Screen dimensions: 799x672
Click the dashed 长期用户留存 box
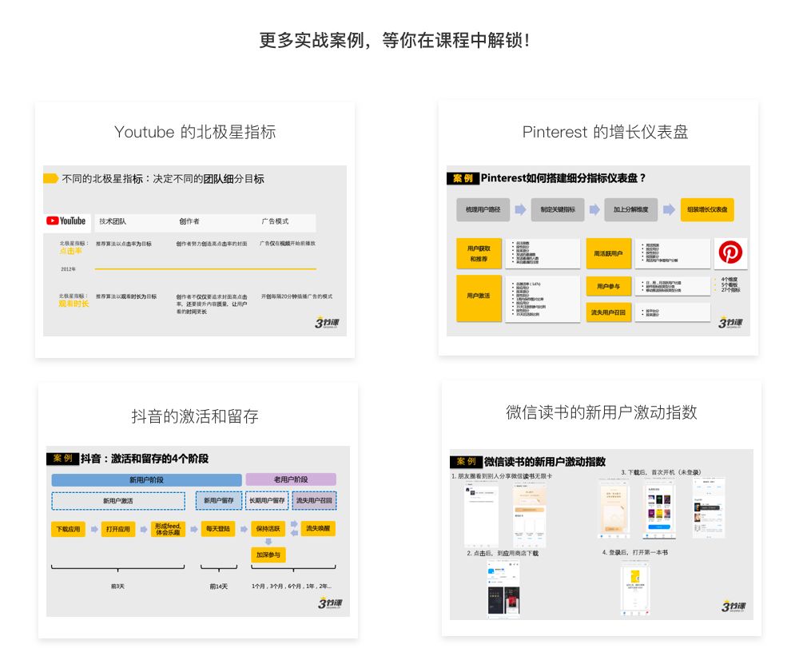[267, 501]
